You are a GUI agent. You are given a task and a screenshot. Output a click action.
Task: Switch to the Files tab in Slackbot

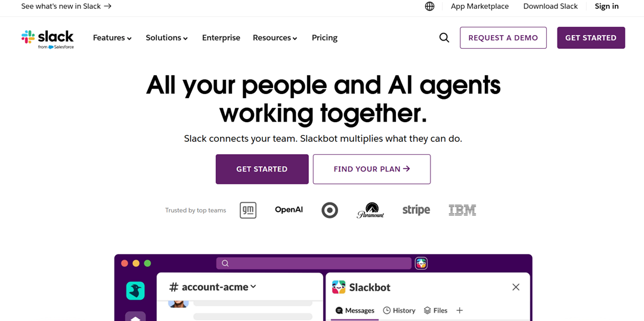pyautogui.click(x=436, y=310)
